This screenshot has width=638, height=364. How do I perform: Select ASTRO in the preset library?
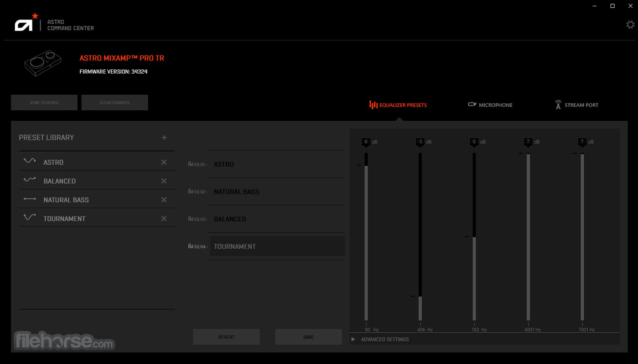tap(97, 162)
